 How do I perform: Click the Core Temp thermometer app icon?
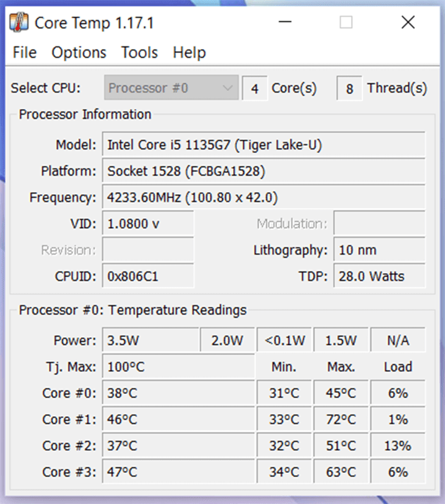pos(19,22)
